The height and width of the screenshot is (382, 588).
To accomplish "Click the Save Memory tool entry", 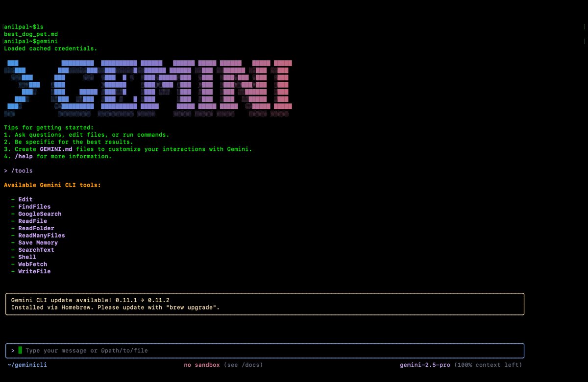I will [x=38, y=242].
